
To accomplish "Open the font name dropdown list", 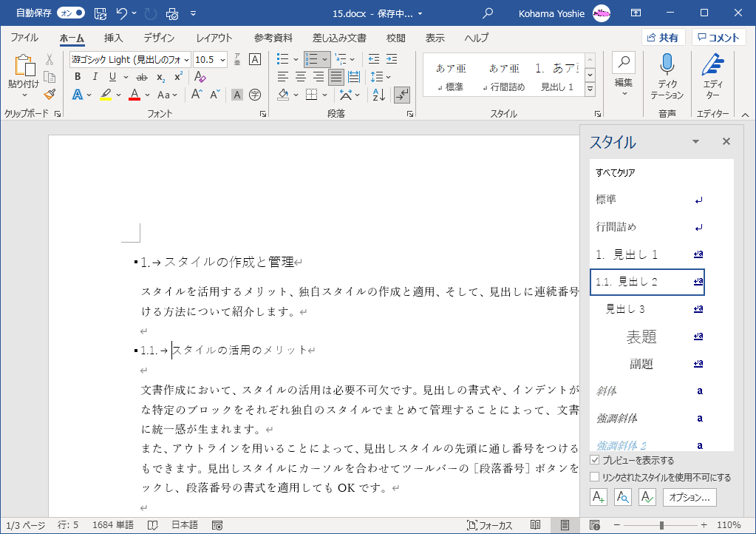I will (186, 59).
